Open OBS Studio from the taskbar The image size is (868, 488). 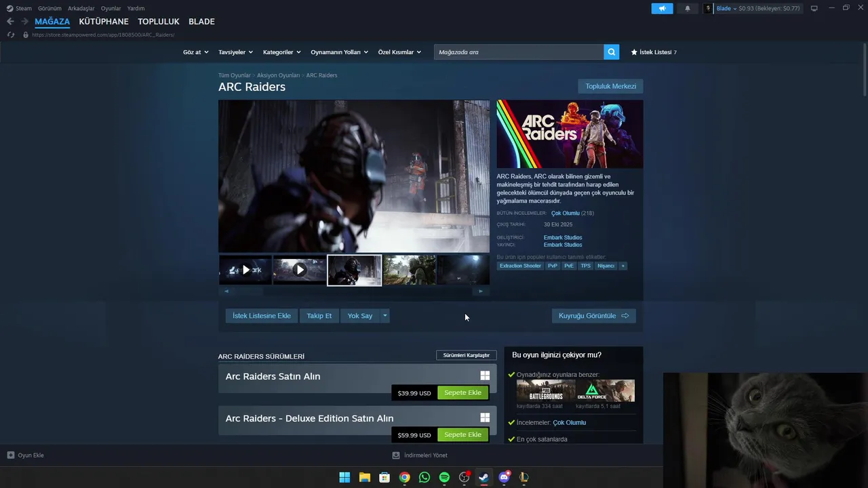[465, 477]
